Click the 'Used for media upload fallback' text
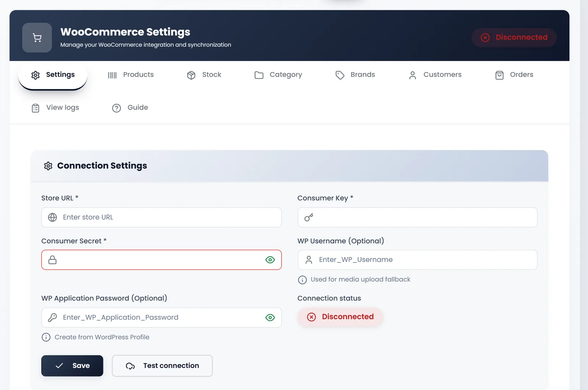The height and width of the screenshot is (390, 588). point(361,280)
